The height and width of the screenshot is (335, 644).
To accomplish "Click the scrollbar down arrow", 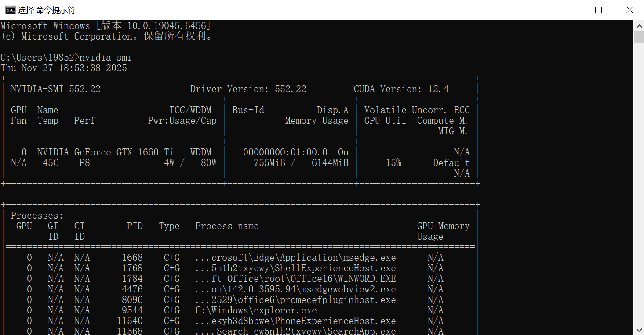I will pos(639,329).
